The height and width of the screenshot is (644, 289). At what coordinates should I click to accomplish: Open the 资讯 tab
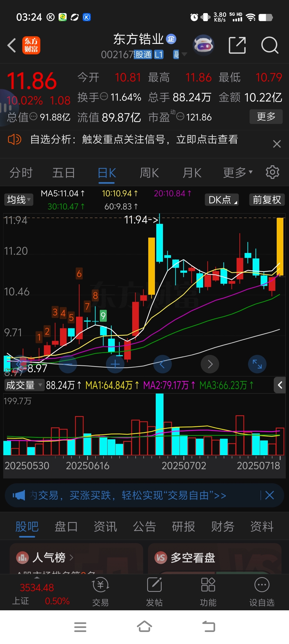pos(105,527)
